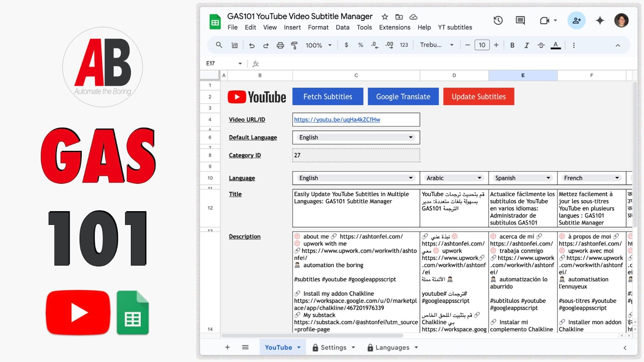Open the French language dropdown
The height and width of the screenshot is (362, 644).
coord(592,178)
